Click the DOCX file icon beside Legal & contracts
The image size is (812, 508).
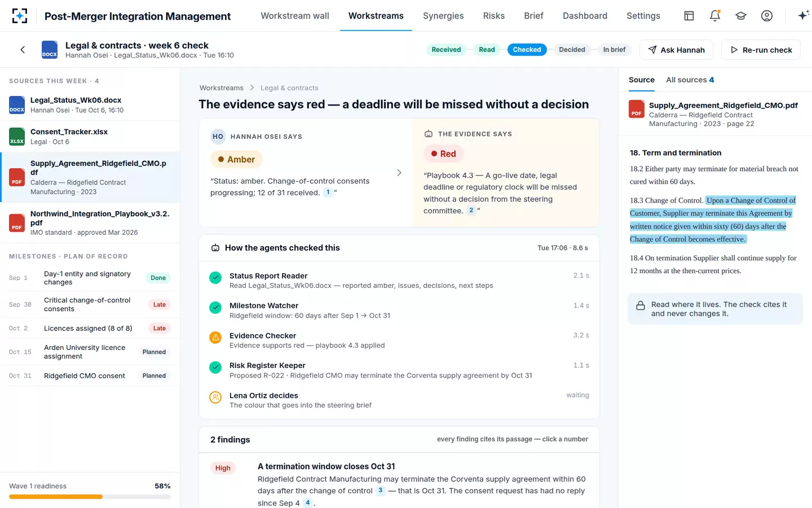coord(50,50)
